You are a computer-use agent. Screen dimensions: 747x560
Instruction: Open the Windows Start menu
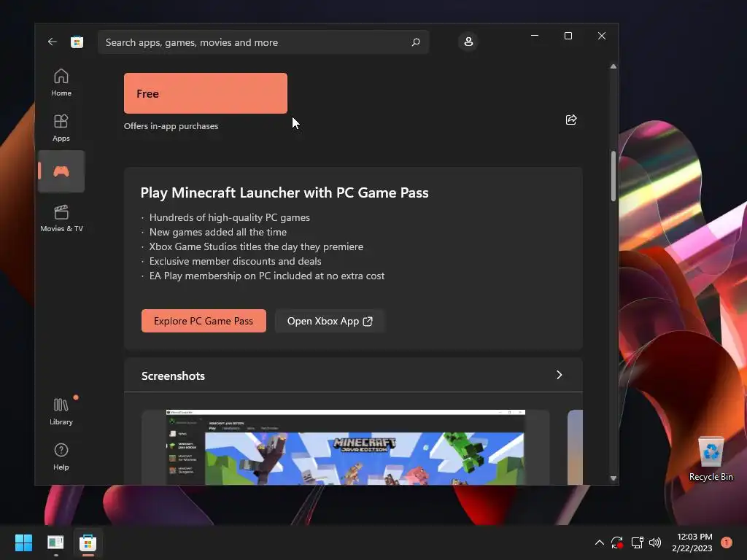[x=23, y=542]
